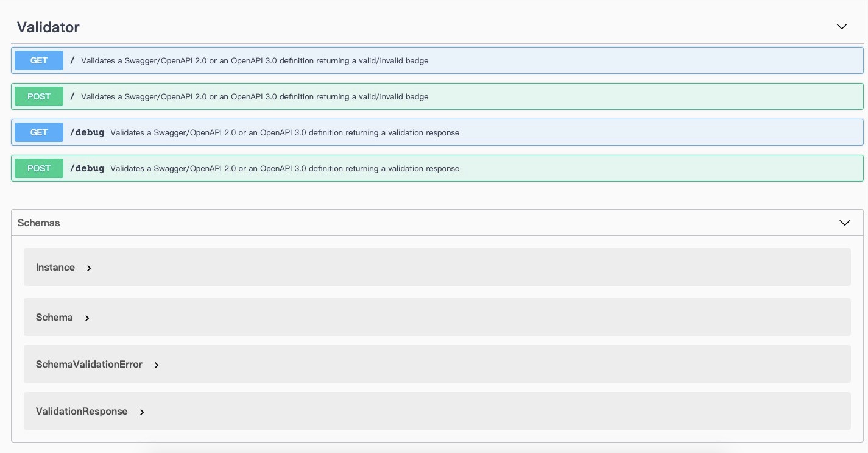Viewport: 868px width, 453px height.
Task: Click the ValidationResponse model name
Action: coord(82,412)
